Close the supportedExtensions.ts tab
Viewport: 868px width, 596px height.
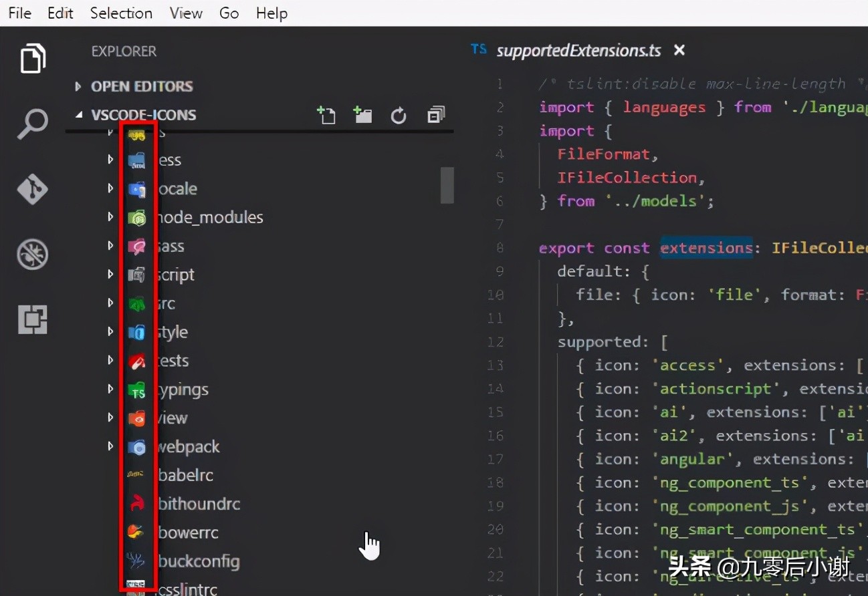679,50
